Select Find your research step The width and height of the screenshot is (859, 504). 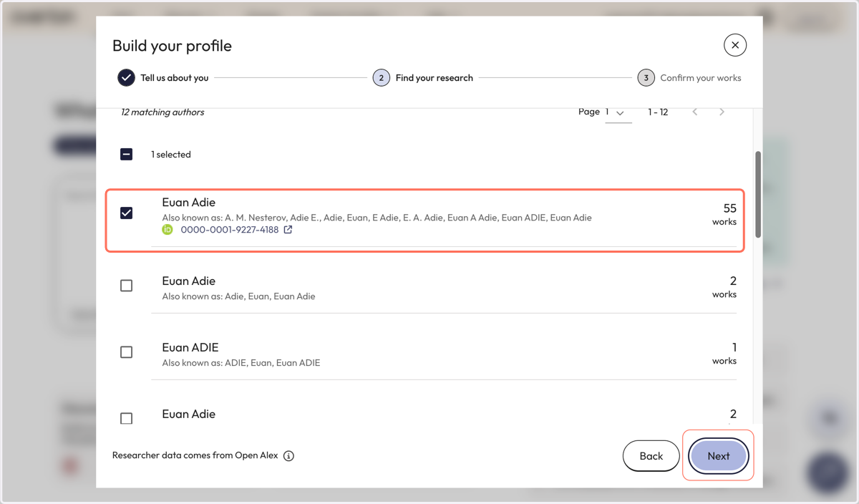423,78
